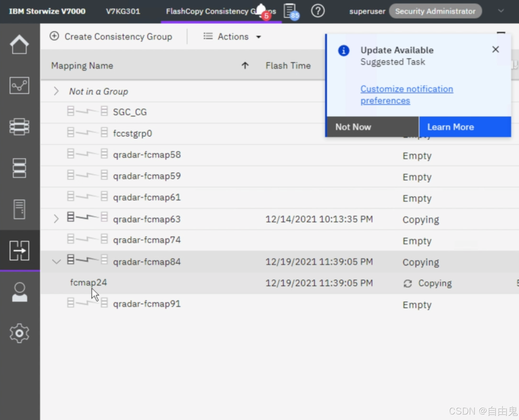This screenshot has height=420, width=519.
Task: Open the notifications bell with 5 alerts
Action: point(262,12)
